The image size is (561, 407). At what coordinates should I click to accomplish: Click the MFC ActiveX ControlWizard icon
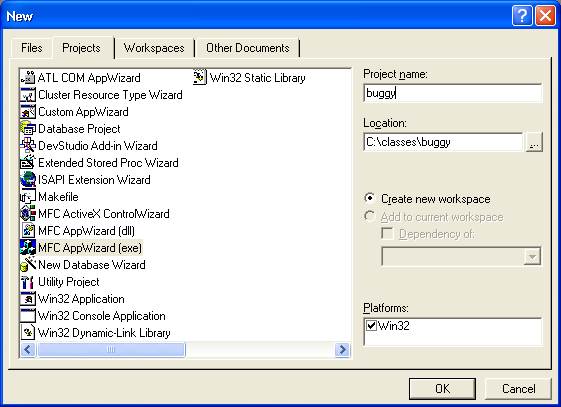(x=28, y=214)
